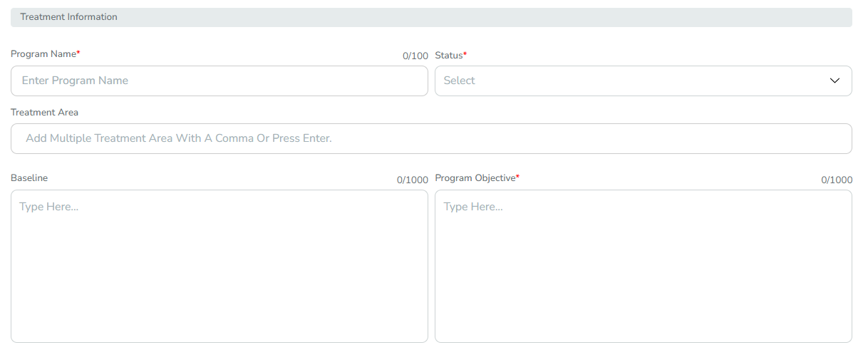Click the red asterisk beside Program Name

[78, 53]
